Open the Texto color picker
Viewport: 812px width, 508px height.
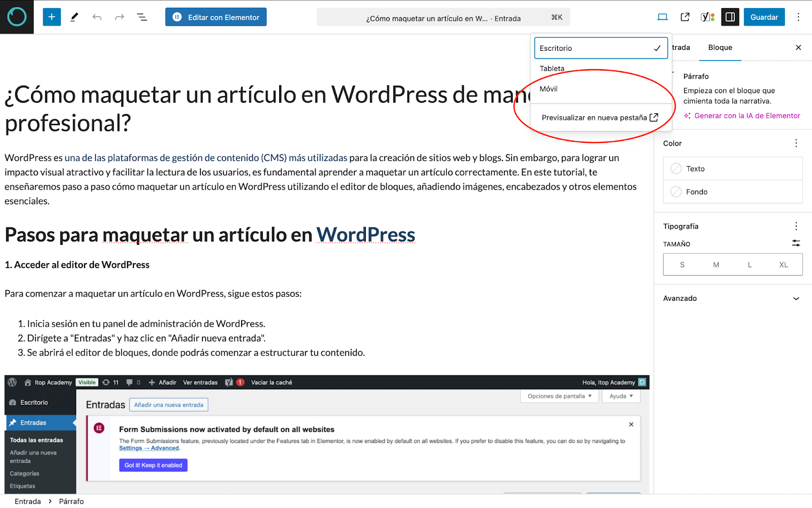[733, 169]
